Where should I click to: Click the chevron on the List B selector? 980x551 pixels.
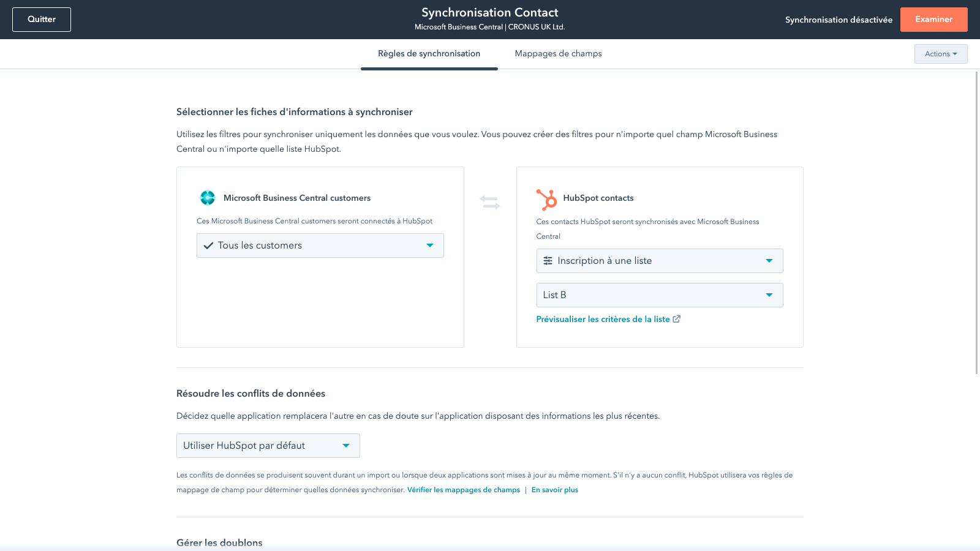tap(769, 295)
